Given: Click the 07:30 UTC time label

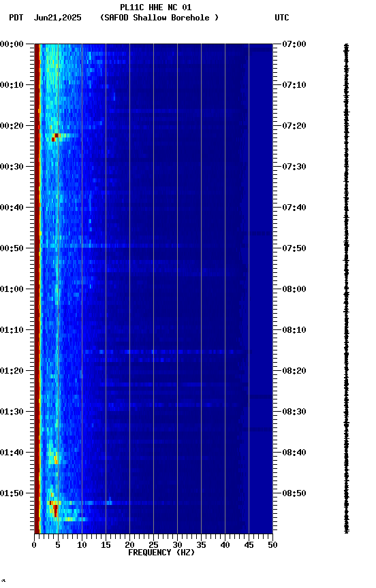Looking at the screenshot, I should 294,167.
